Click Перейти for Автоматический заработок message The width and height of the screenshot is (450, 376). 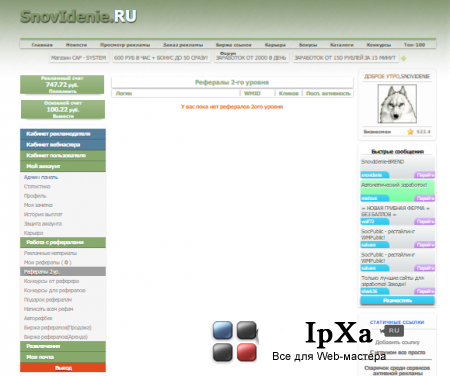[425, 198]
